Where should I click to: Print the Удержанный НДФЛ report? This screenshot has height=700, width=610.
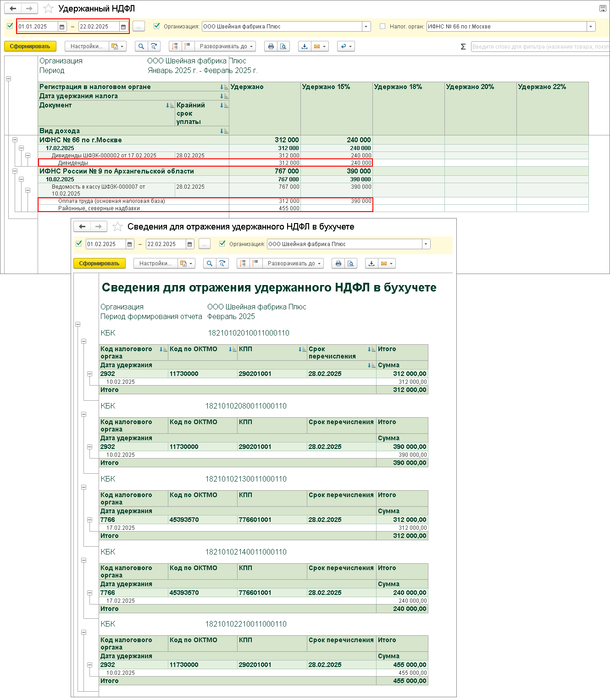click(271, 46)
